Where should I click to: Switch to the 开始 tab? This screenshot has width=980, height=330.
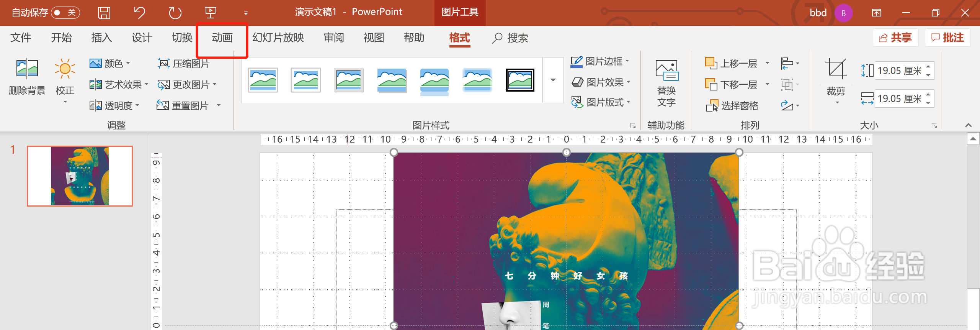[61, 38]
